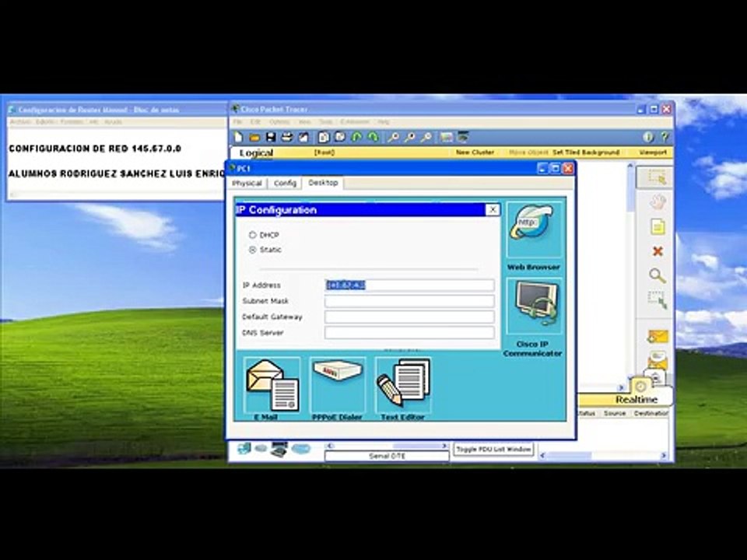This screenshot has width=747, height=560.
Task: Click the DNS Server input field
Action: tap(410, 332)
